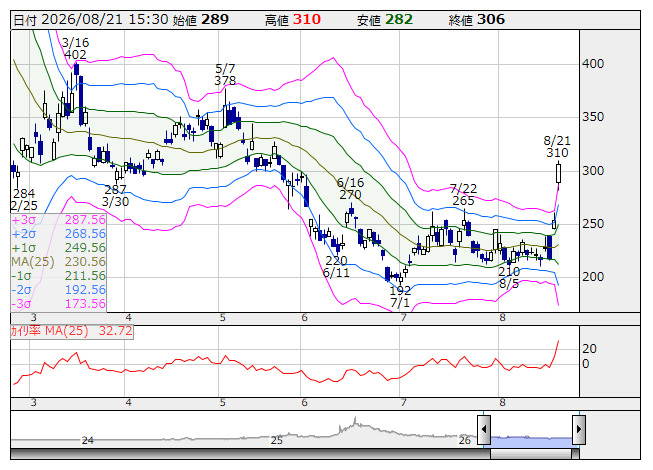This screenshot has width=653, height=470.
Task: Click the +2σ 268.56 legend row
Action: (x=58, y=234)
